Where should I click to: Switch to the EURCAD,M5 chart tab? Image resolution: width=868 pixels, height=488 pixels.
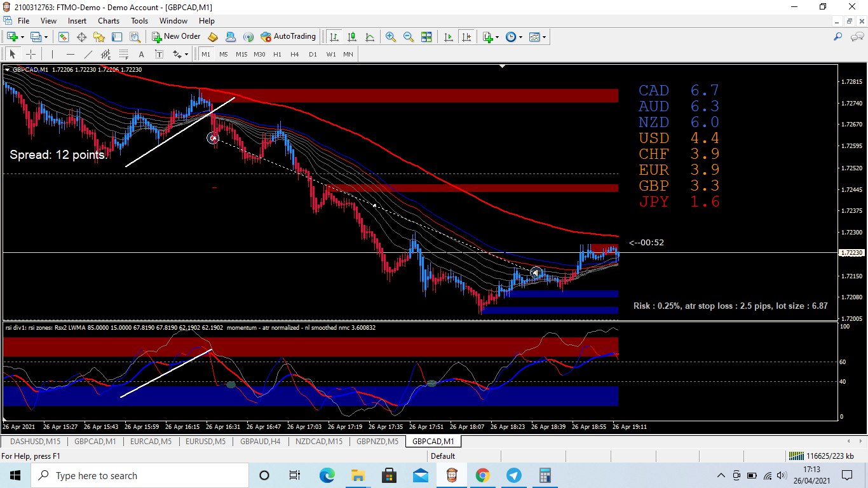151,441
